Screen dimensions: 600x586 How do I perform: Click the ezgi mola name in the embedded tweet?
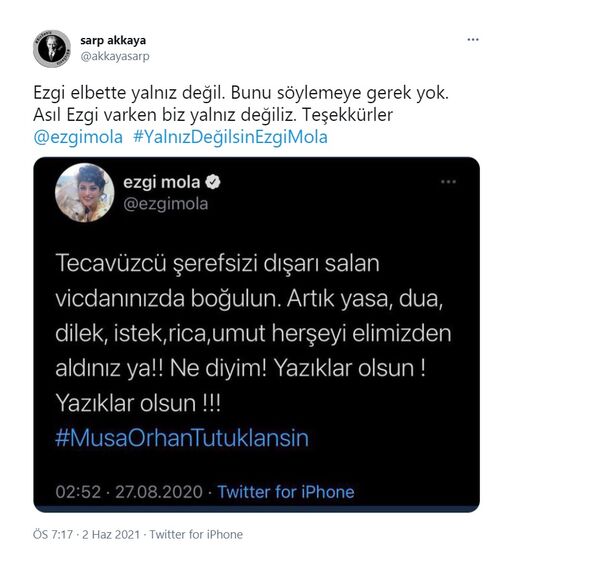coord(161,182)
